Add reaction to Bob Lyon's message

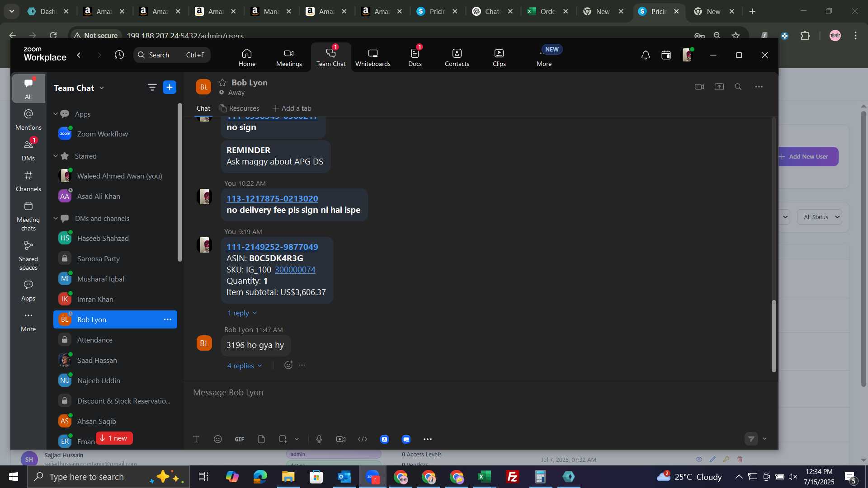point(288,365)
